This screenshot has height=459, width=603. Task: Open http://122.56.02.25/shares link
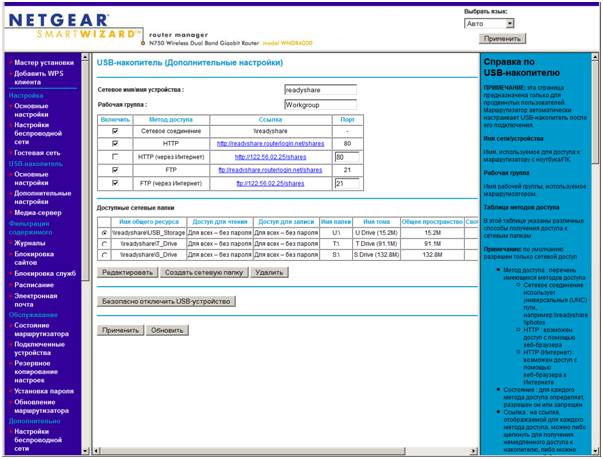coord(270,157)
